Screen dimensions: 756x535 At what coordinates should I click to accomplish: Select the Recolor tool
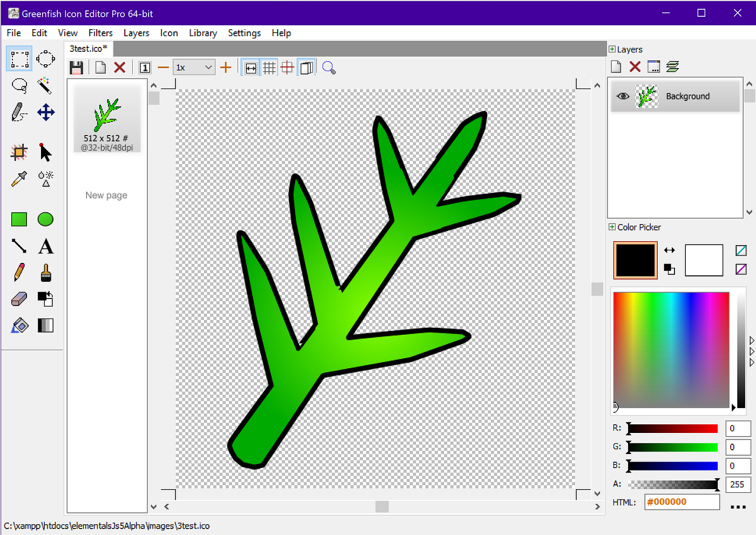pos(45,299)
